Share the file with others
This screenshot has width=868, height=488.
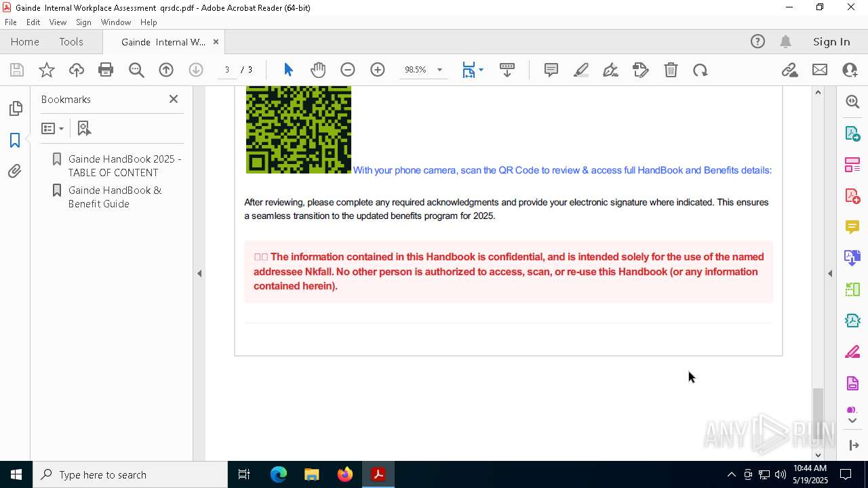850,70
